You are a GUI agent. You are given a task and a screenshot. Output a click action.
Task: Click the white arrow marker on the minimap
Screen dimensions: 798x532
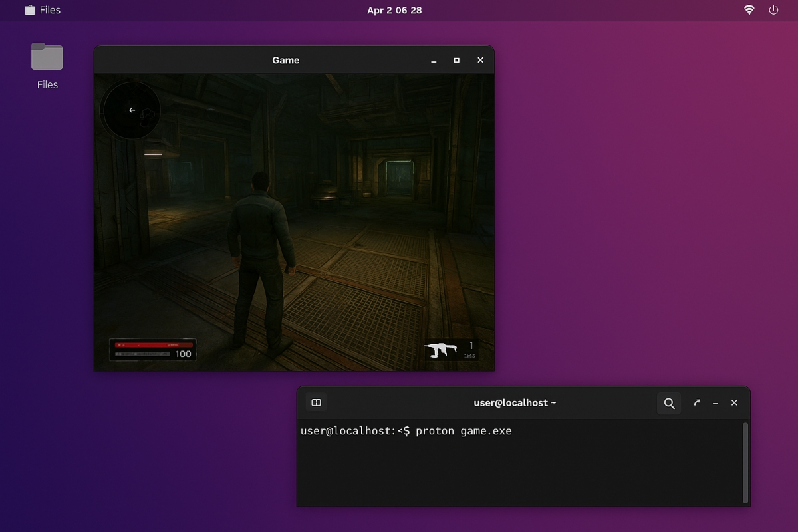click(x=132, y=110)
